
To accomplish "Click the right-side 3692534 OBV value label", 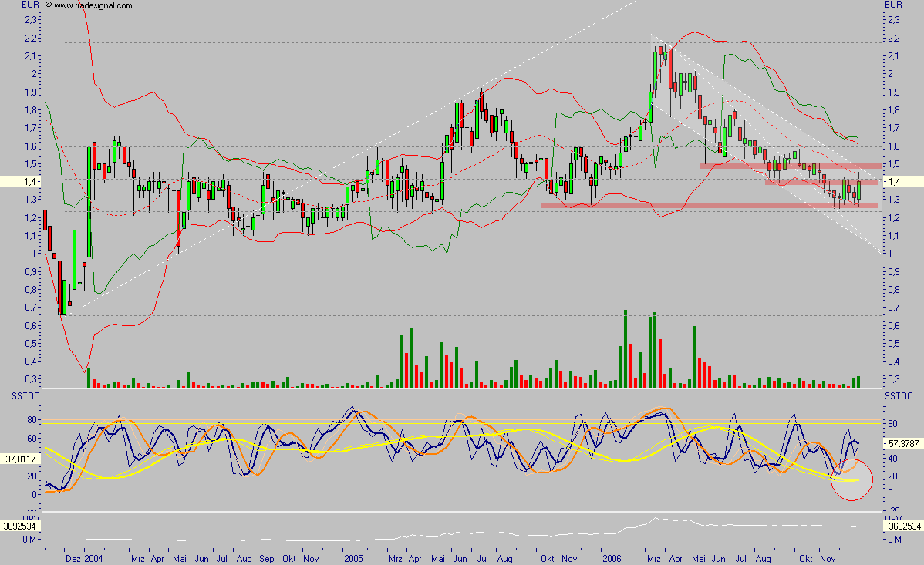I will tap(902, 526).
